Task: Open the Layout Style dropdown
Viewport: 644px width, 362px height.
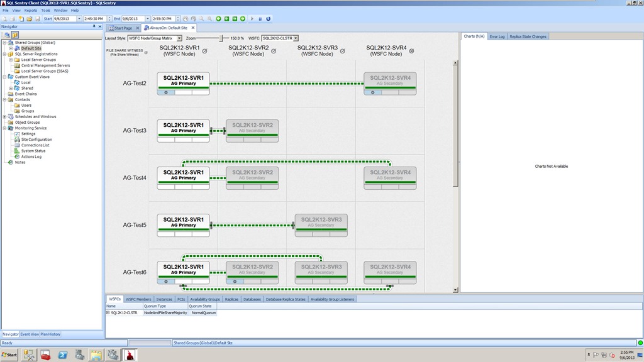Action: (x=179, y=38)
